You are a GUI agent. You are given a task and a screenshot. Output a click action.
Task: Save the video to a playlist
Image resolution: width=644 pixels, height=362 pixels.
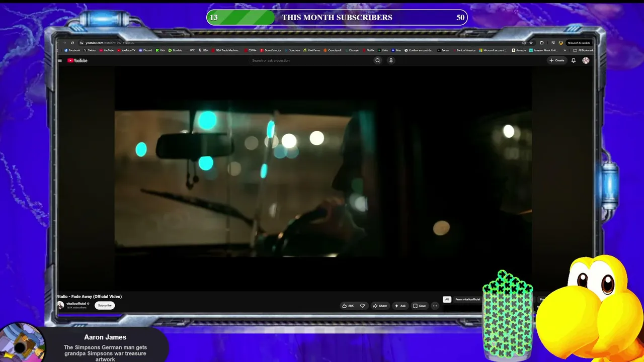[420, 306]
